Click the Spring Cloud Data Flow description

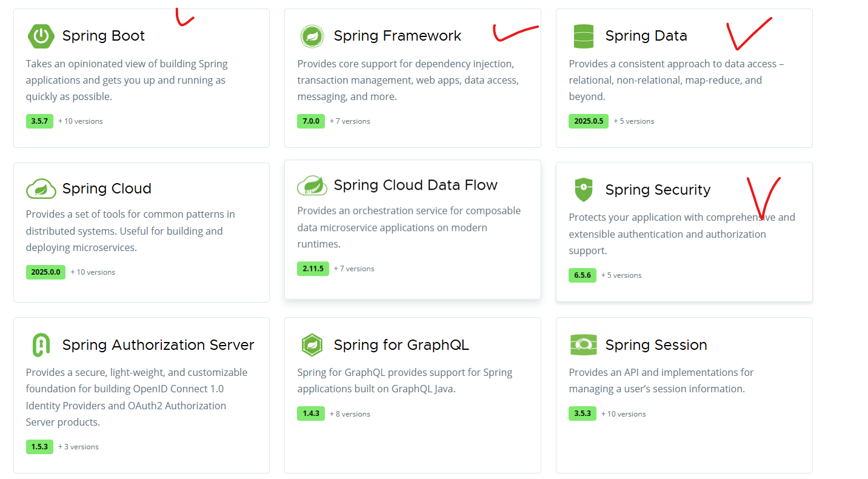(x=409, y=227)
